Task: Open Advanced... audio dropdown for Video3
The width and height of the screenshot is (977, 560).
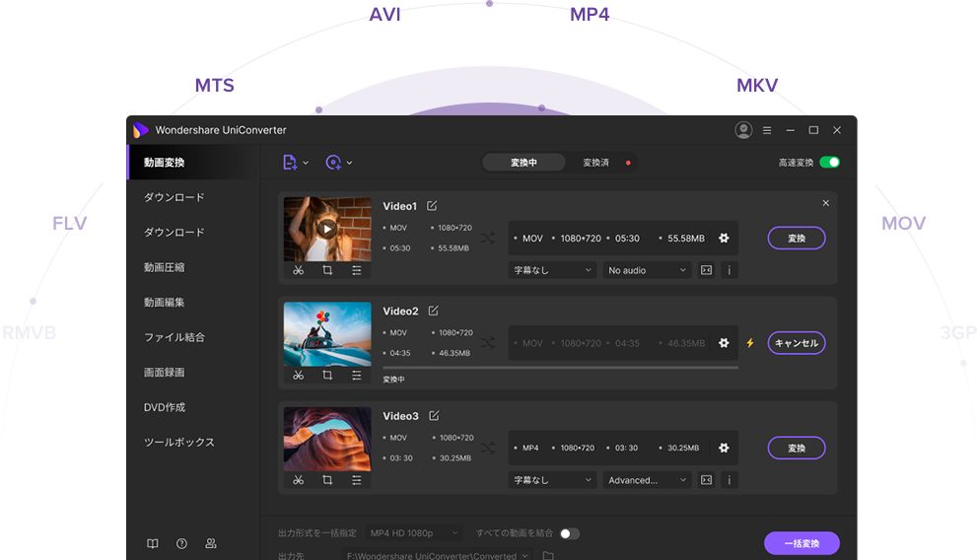Action: tap(647, 480)
